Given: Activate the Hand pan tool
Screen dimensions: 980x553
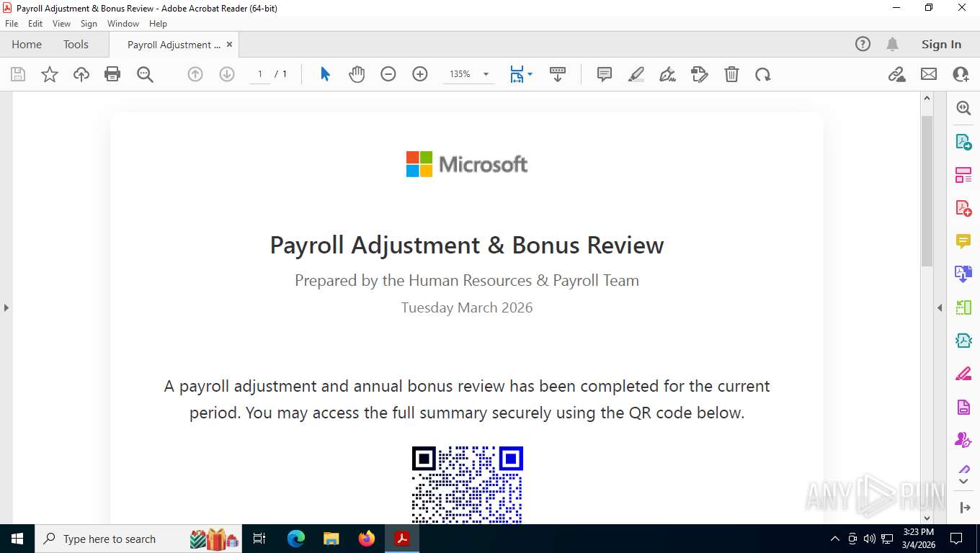Looking at the screenshot, I should [357, 74].
